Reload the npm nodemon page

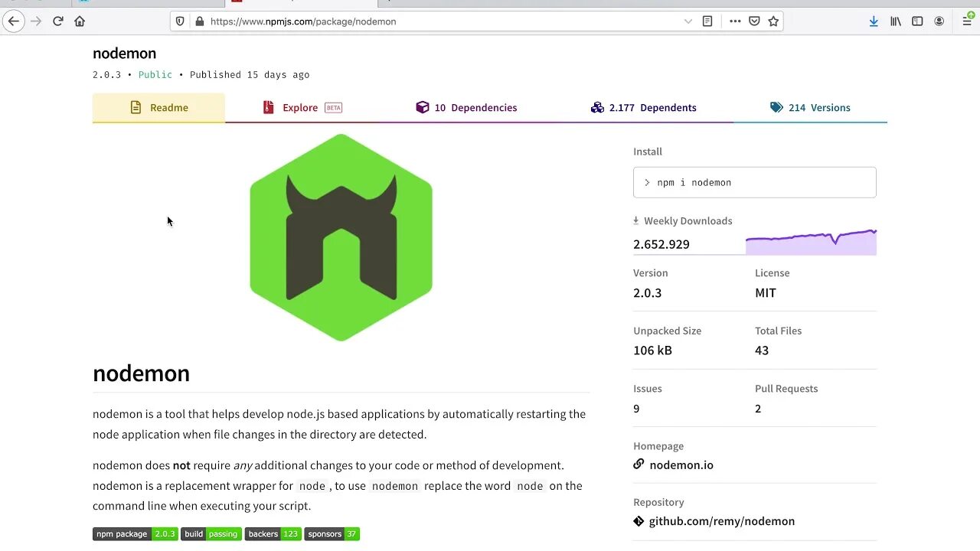[x=57, y=21]
